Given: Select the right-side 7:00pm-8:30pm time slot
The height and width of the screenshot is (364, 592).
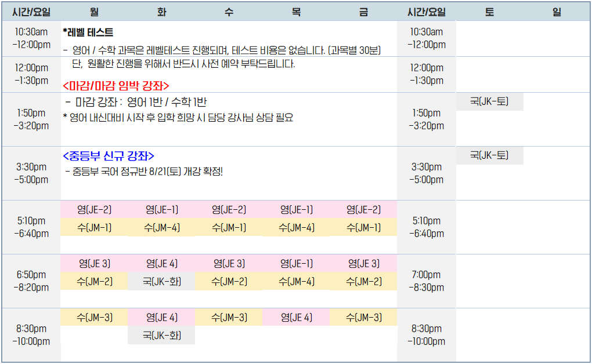Looking at the screenshot, I should coord(426,281).
